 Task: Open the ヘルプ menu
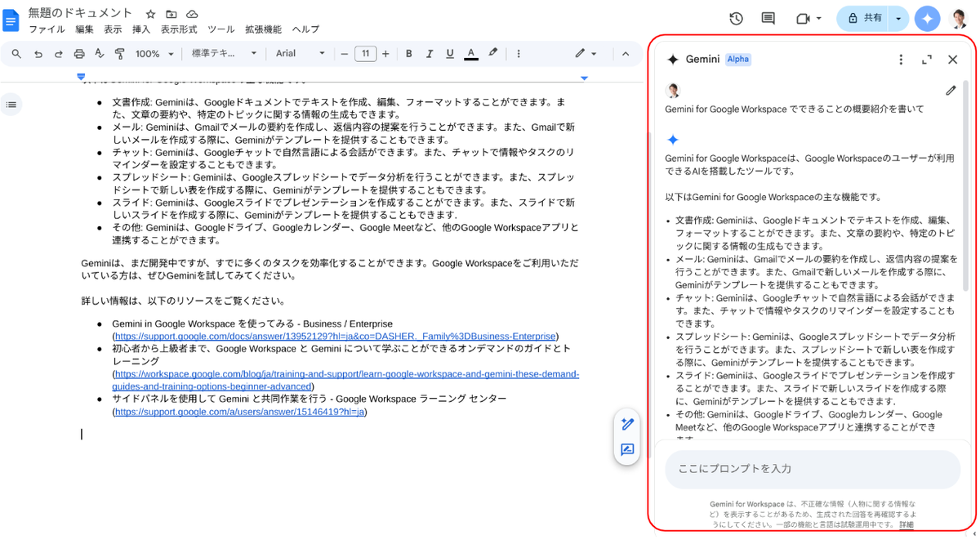[x=305, y=29]
